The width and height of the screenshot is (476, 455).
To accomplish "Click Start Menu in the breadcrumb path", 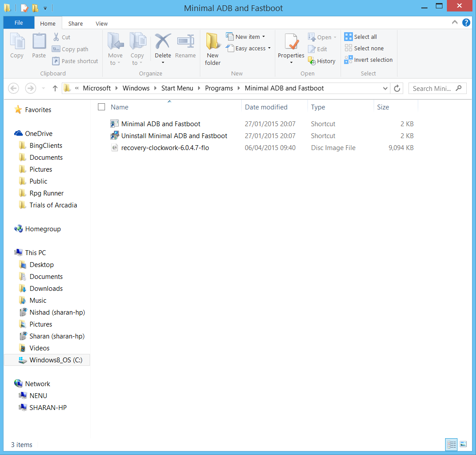I will click(177, 88).
